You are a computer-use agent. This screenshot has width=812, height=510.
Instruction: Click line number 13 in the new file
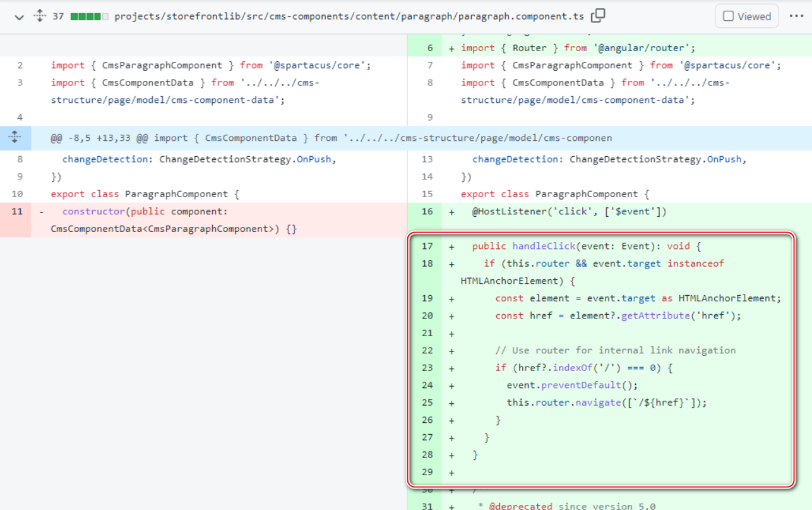(427, 159)
